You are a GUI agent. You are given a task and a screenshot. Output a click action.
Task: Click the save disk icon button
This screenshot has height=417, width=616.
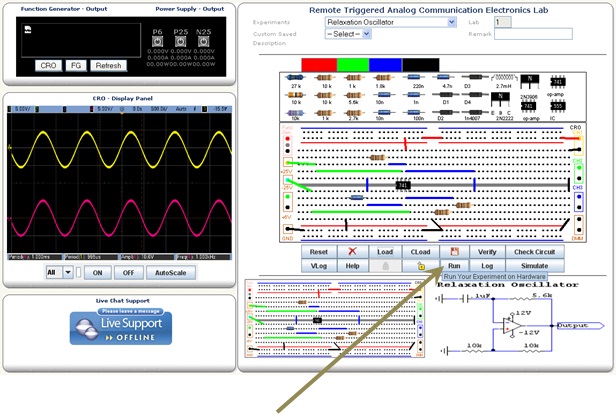coord(454,252)
